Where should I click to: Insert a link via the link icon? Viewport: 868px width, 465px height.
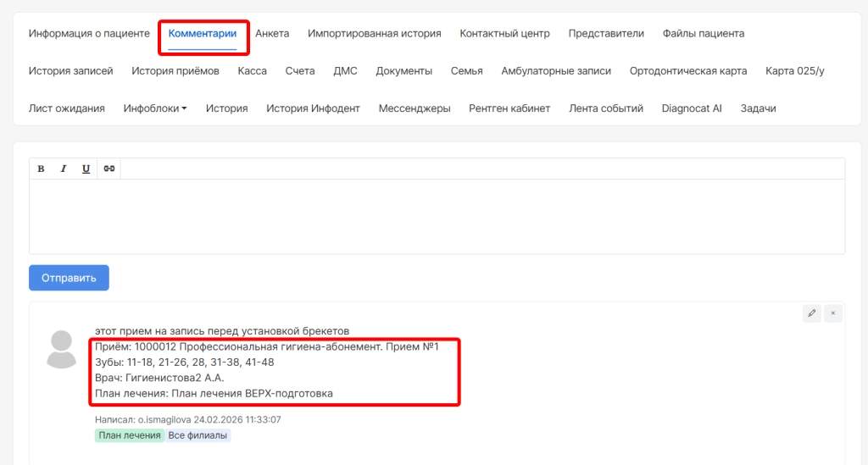click(108, 169)
